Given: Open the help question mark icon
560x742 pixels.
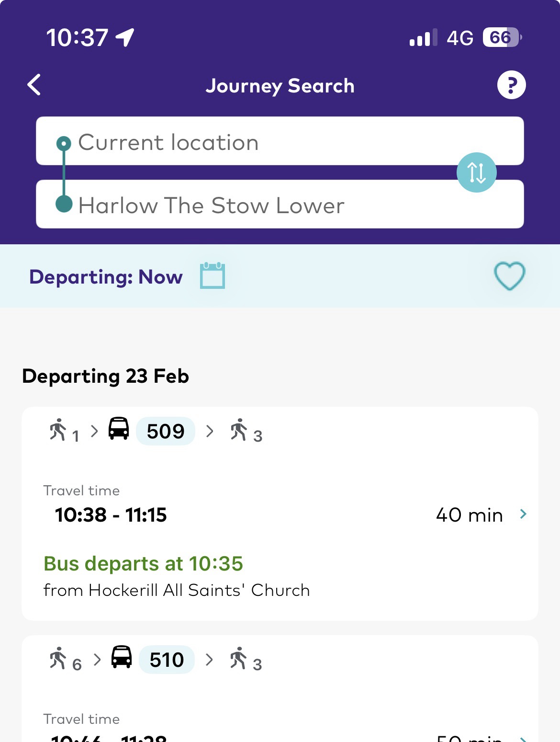Looking at the screenshot, I should pos(511,85).
